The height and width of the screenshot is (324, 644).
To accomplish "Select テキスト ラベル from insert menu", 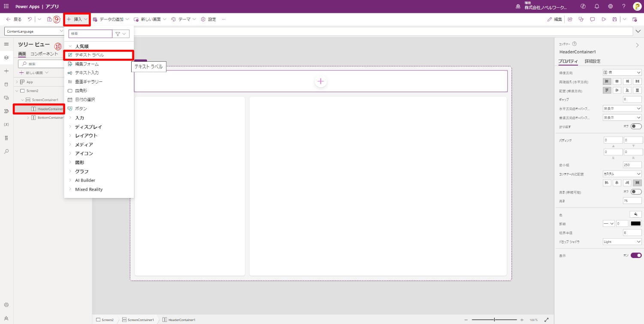I will (99, 55).
